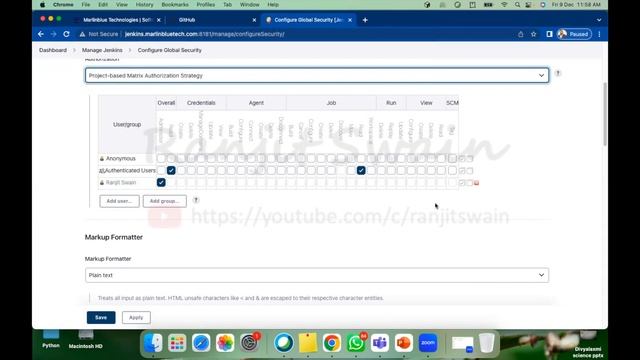The height and width of the screenshot is (360, 640).
Task: Save the security configuration
Action: (x=101, y=318)
